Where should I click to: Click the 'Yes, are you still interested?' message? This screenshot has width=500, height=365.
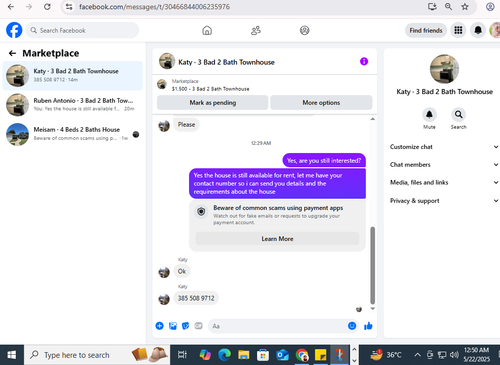click(x=324, y=161)
